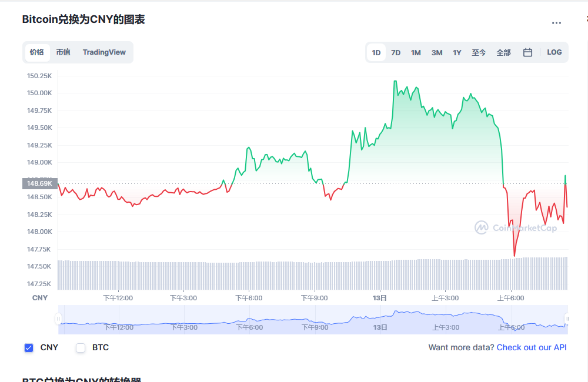Image resolution: width=588 pixels, height=382 pixels.
Task: Select the 3M time range
Action: pyautogui.click(x=437, y=52)
